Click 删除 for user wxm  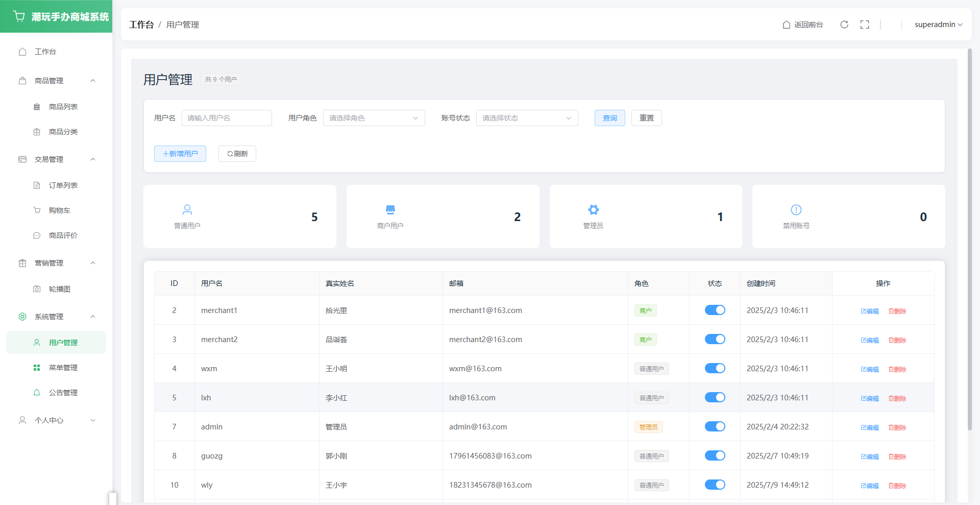(897, 369)
